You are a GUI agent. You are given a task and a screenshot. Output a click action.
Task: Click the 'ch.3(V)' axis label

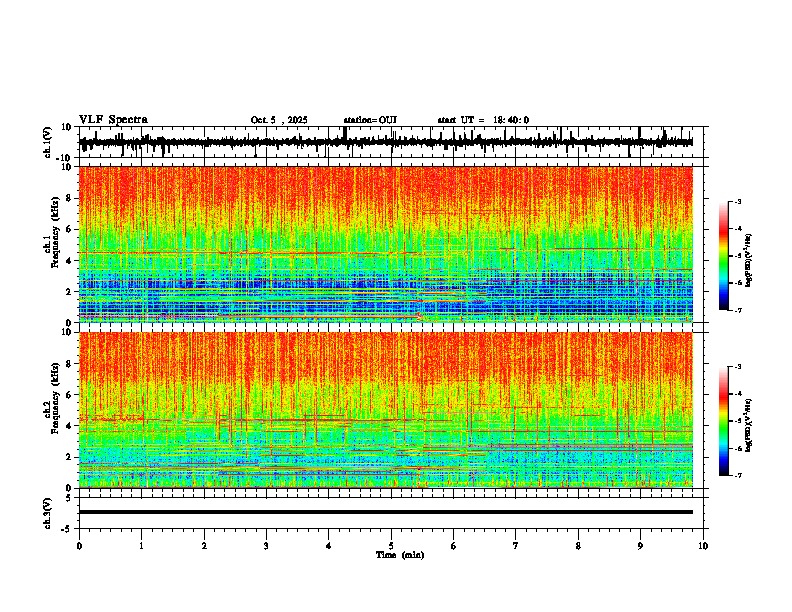[x=48, y=513]
